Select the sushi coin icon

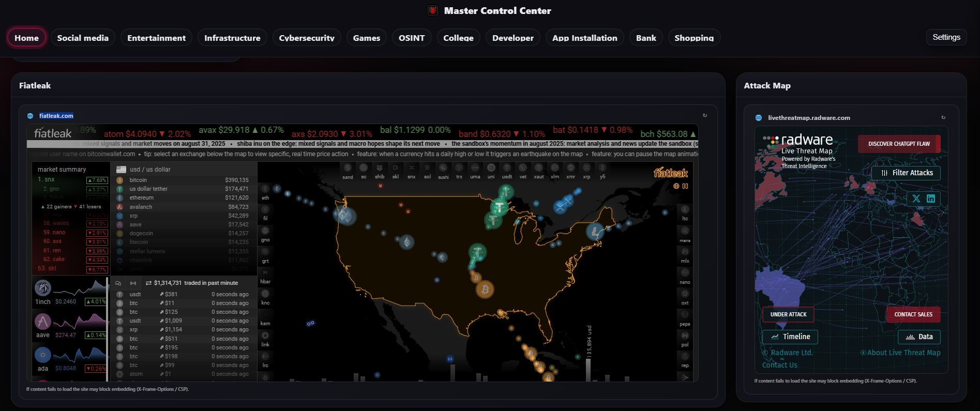click(x=443, y=168)
